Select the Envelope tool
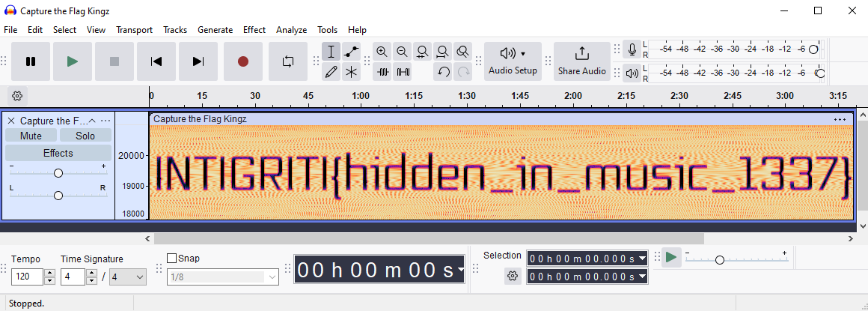Screen dimensions: 868x311 [x=352, y=52]
